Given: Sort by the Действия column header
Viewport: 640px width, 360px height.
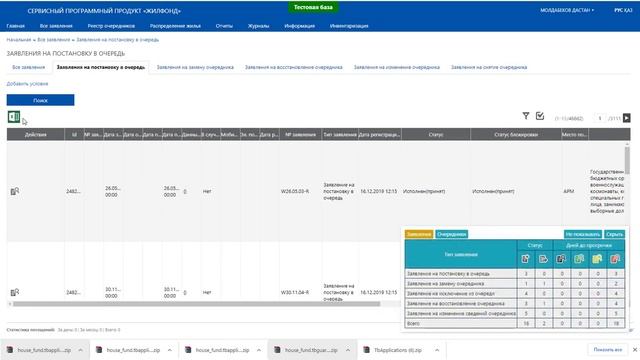Looking at the screenshot, I should click(x=36, y=134).
